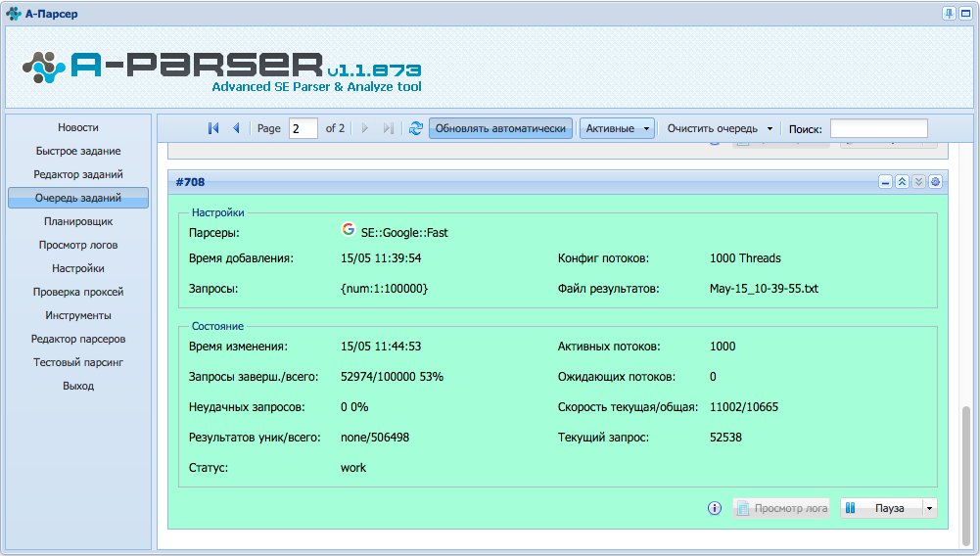Maximize the A-Парсер window
This screenshot has width=980, height=556.
[x=965, y=13]
